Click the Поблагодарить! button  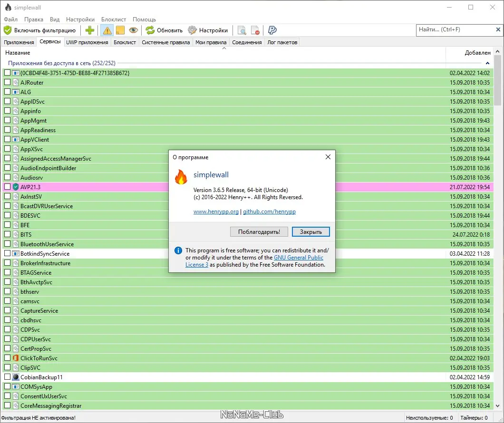[259, 231]
